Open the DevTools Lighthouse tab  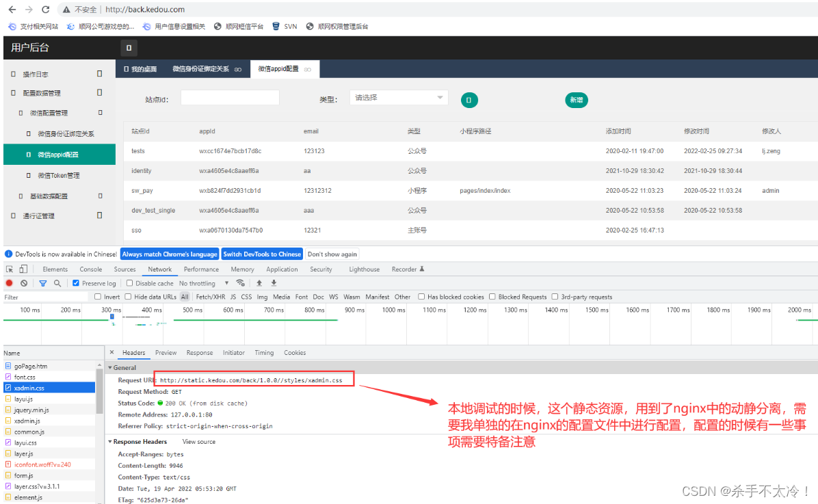tap(364, 269)
